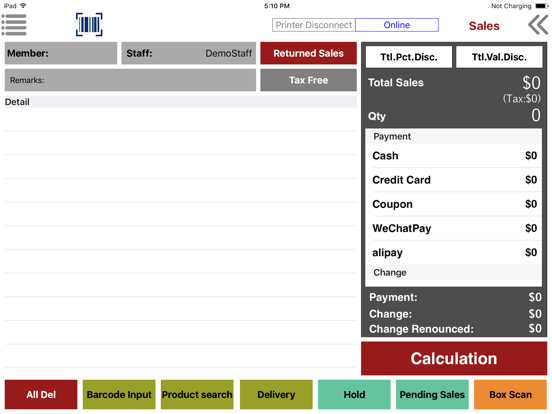Check the Wi-Fi status icon
552x414 pixels.
pos(23,6)
